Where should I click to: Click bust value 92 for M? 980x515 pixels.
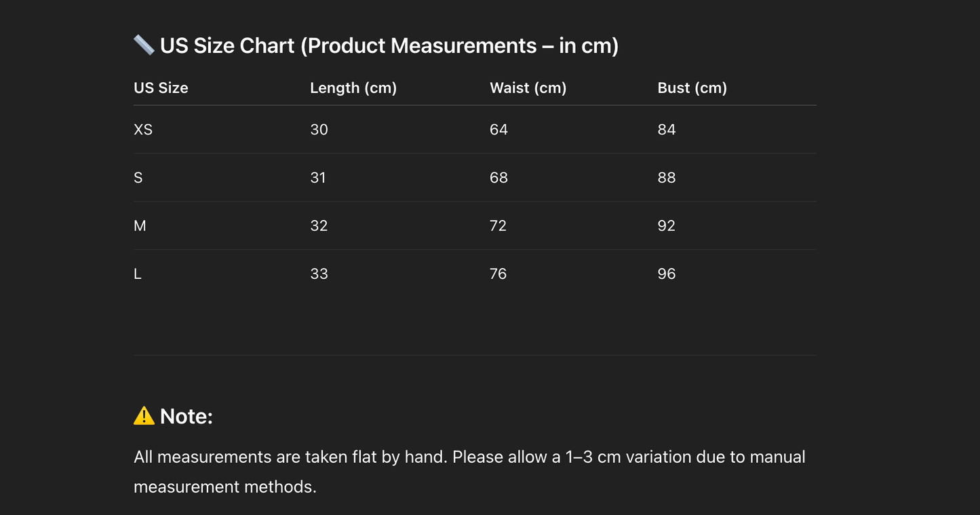pos(667,226)
